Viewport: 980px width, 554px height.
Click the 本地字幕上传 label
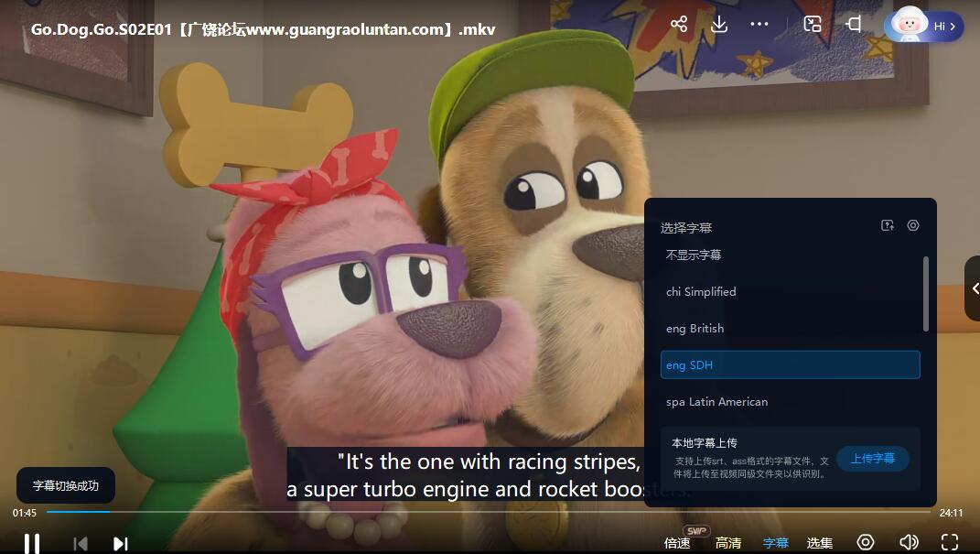click(x=705, y=442)
